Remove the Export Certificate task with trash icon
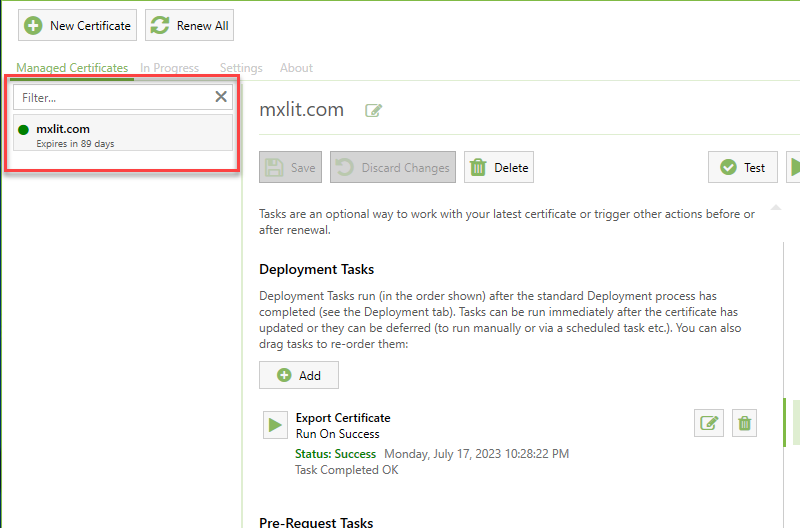Image resolution: width=800 pixels, height=528 pixels. point(744,423)
